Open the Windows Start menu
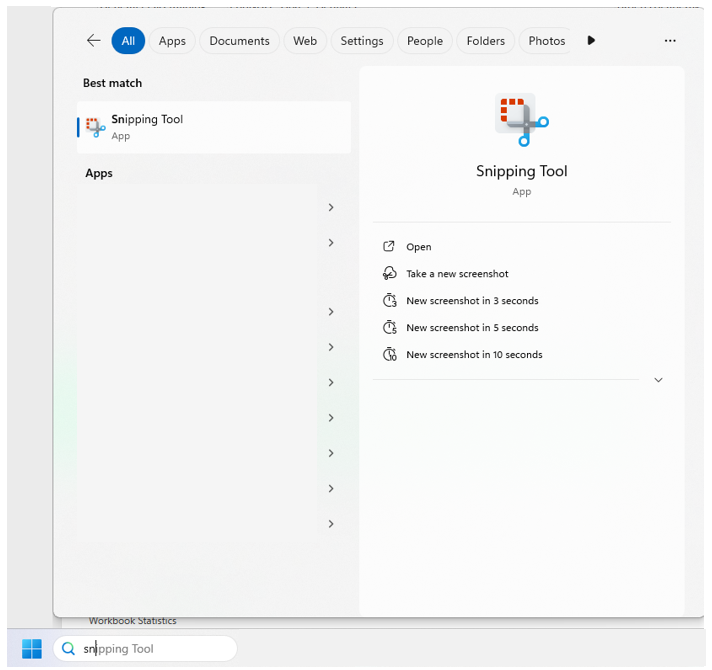Screen dimensions: 712x670 tap(32, 649)
